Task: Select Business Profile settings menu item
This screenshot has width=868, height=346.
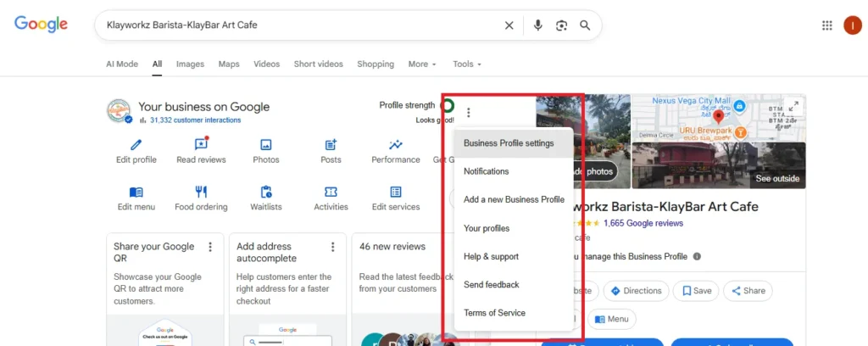Action: point(509,143)
